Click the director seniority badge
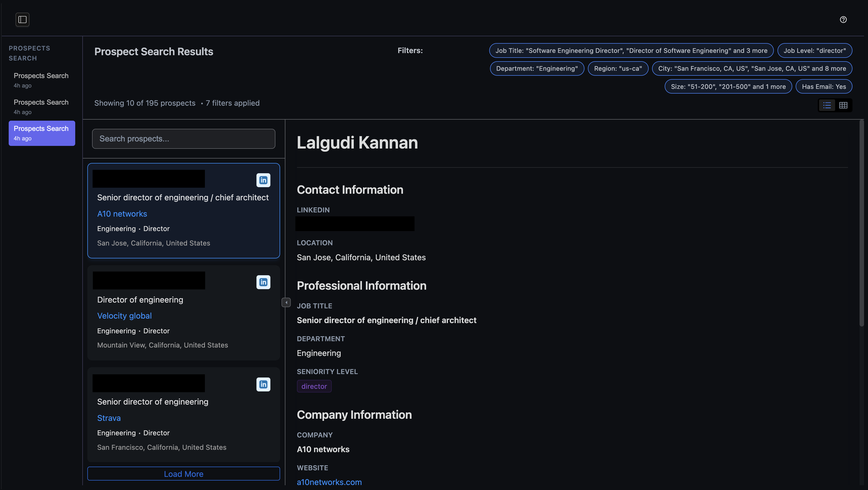Screen dimensions: 868x490 click(x=314, y=386)
